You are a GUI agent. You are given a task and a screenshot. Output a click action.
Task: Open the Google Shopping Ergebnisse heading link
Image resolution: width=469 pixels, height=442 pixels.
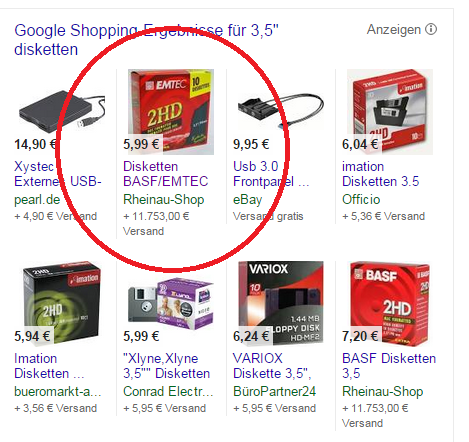point(146,40)
